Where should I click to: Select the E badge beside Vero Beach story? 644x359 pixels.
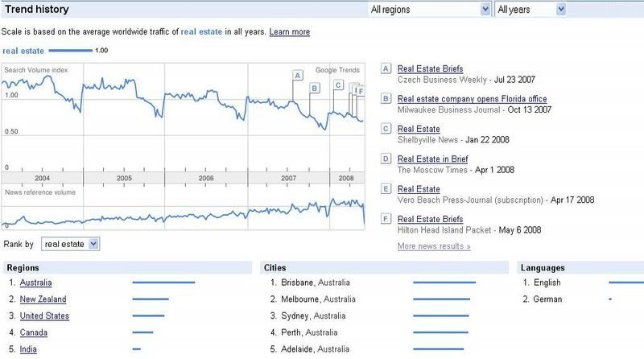click(386, 189)
